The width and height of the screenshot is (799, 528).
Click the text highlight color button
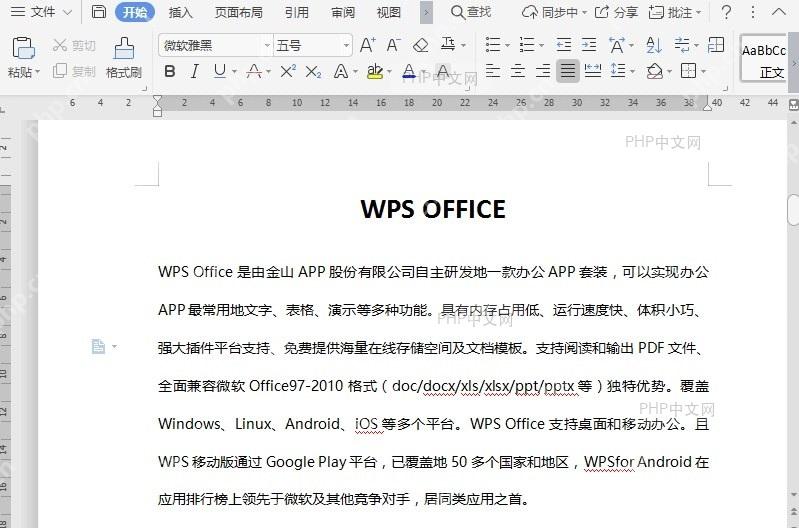[x=375, y=71]
